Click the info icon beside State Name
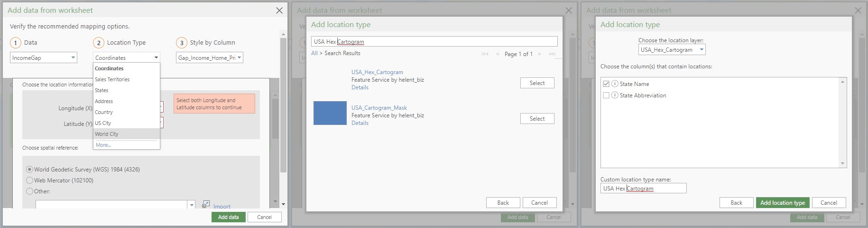868x228 pixels. tap(615, 84)
